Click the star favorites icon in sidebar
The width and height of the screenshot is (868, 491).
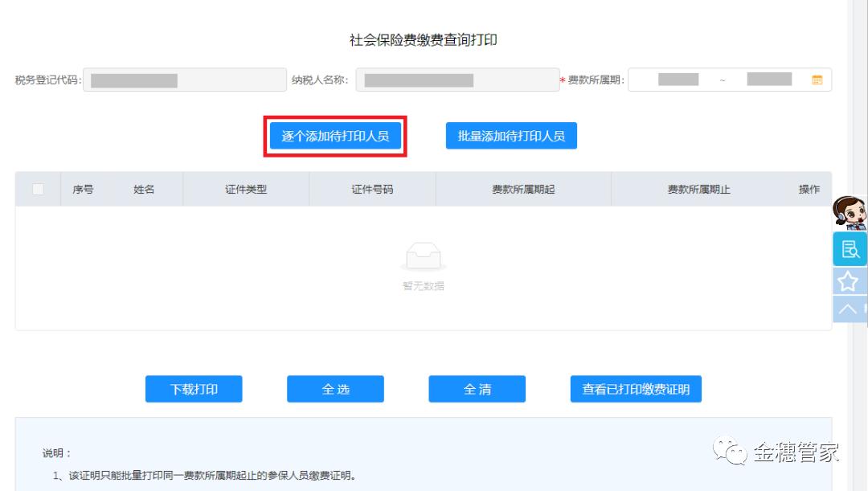click(850, 279)
